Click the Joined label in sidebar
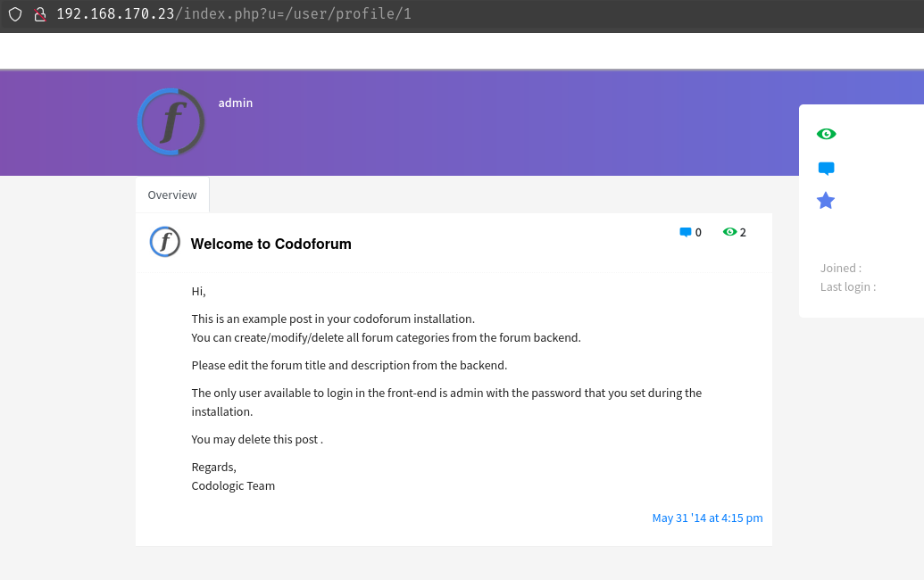Screen dimensions: 924x580 [x=841, y=268]
